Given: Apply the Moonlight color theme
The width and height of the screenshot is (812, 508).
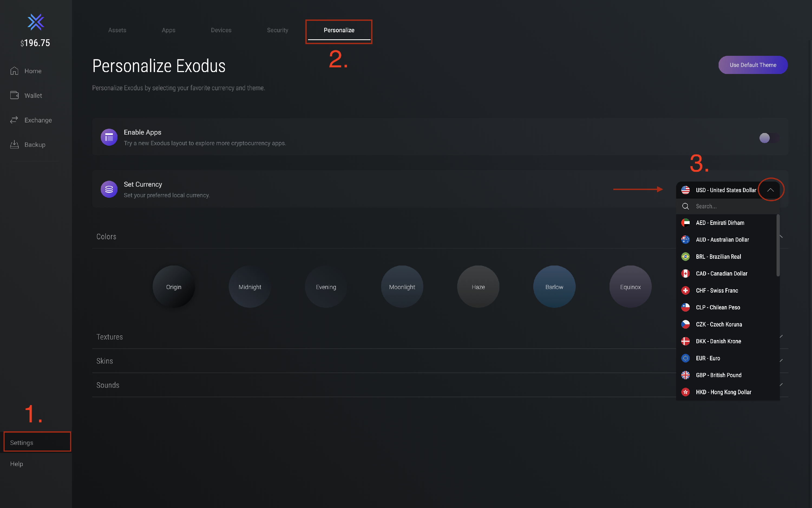Looking at the screenshot, I should (402, 287).
